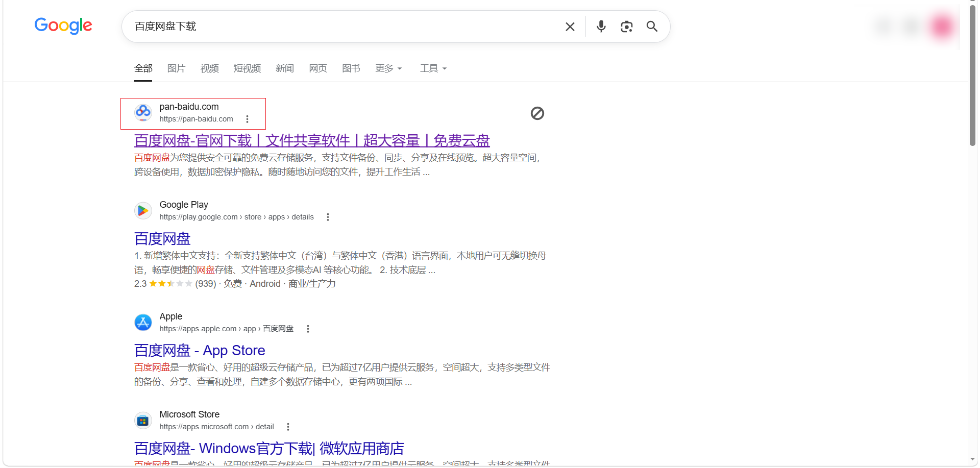Click the scrollbar down arrow
The width and height of the screenshot is (980, 468).
(973, 460)
